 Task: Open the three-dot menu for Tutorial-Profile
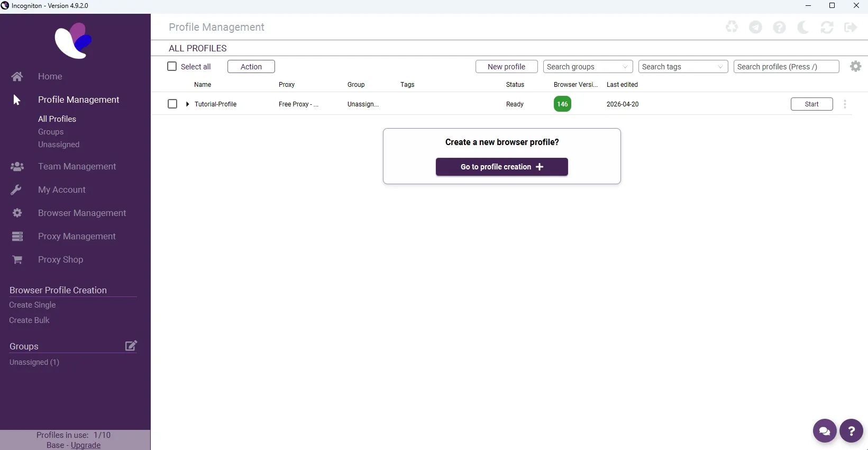(845, 104)
